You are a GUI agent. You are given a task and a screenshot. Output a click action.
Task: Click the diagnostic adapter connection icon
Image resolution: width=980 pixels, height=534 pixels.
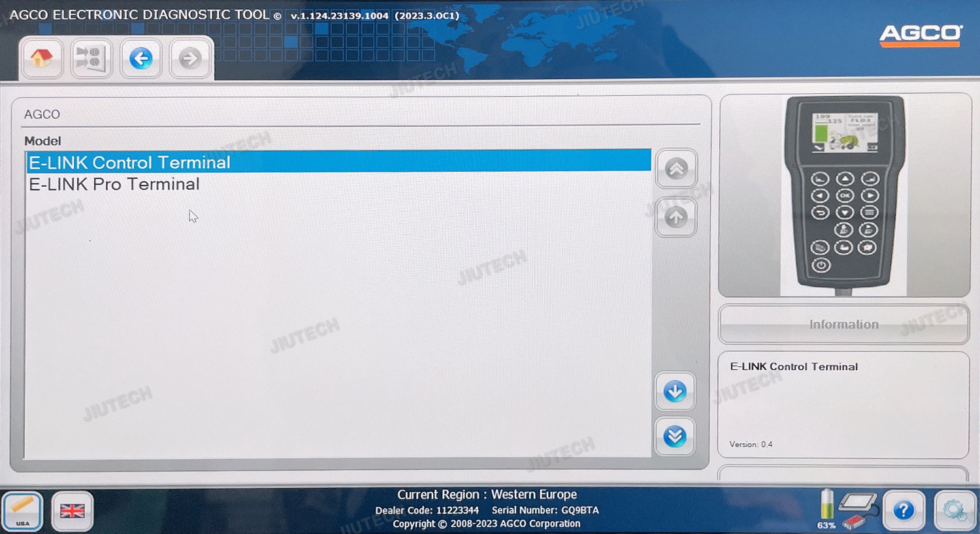coord(858,509)
